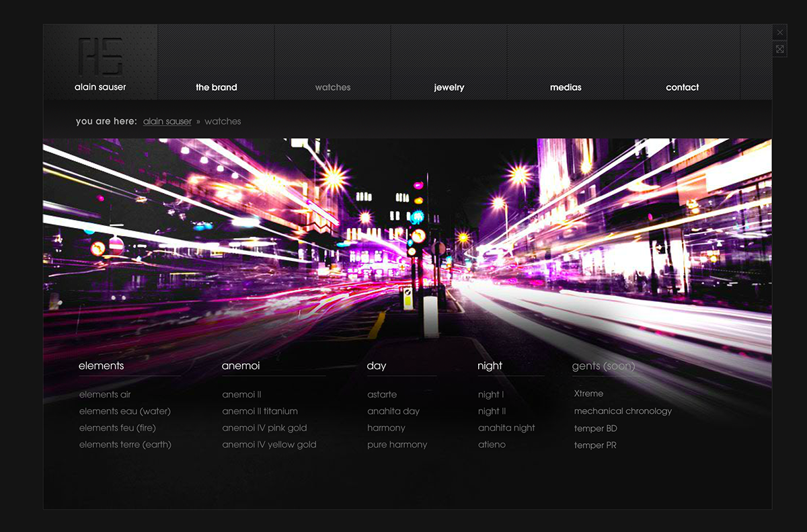Open anemoi II titanium link

[260, 411]
